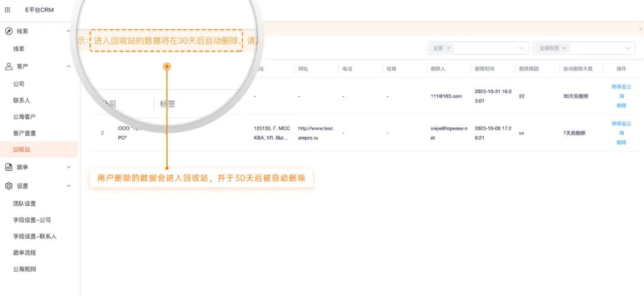Open 跟单流程 in the sidebar
644x296 pixels.
point(24,253)
